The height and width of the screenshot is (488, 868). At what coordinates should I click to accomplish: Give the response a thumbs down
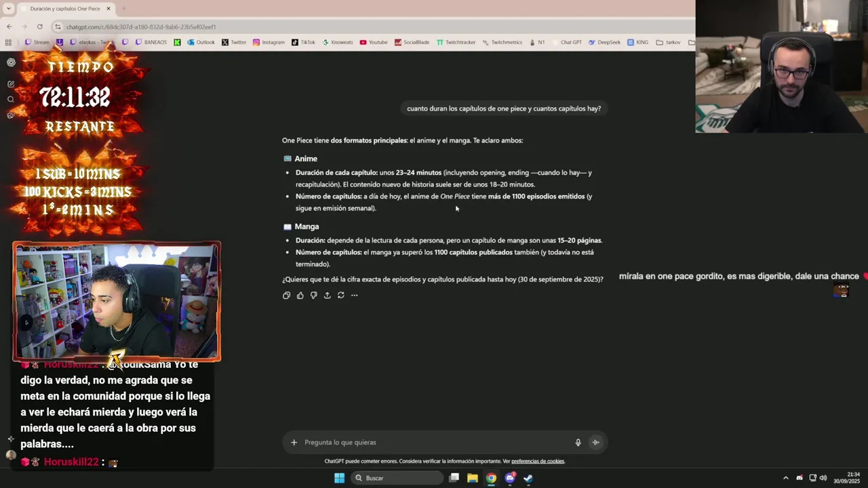click(x=313, y=296)
